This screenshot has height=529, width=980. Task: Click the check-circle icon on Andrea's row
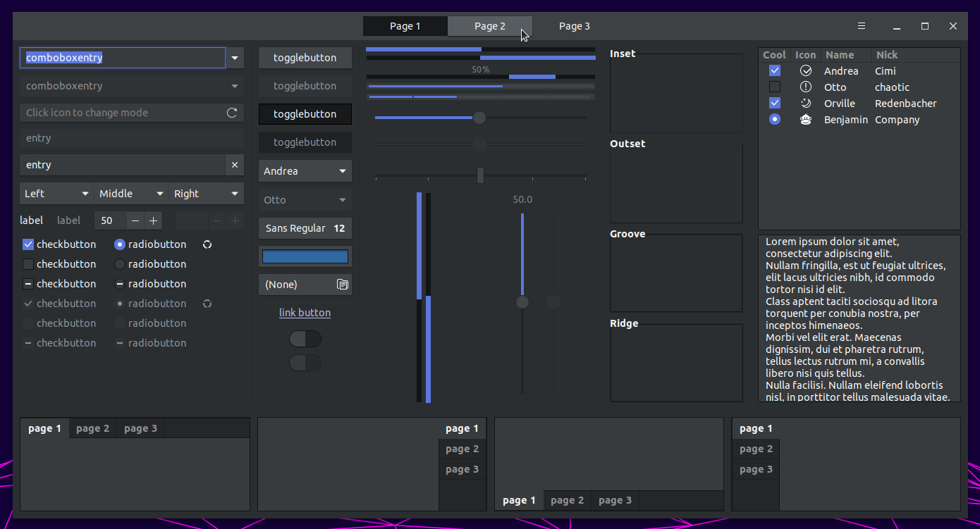click(805, 70)
